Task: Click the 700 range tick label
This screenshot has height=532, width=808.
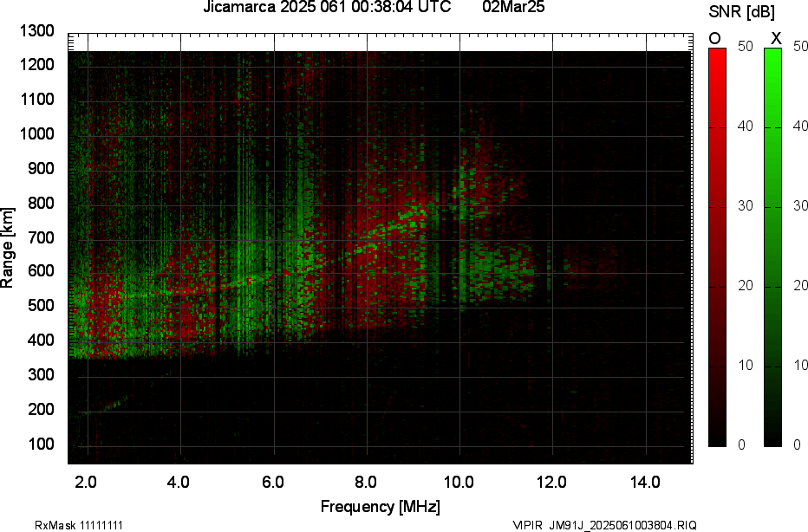Action: point(41,237)
